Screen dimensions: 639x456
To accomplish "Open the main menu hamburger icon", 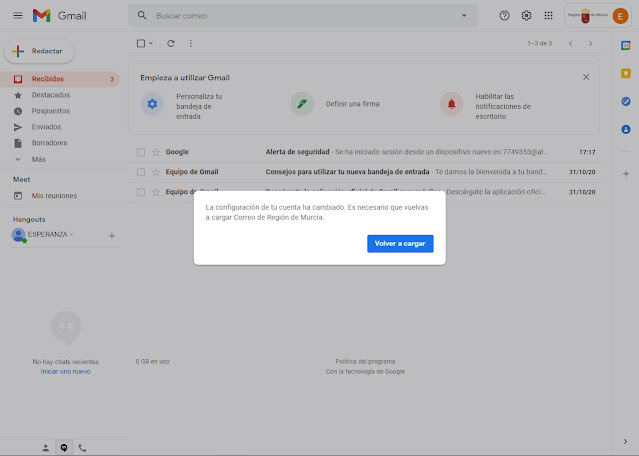I will [18, 15].
